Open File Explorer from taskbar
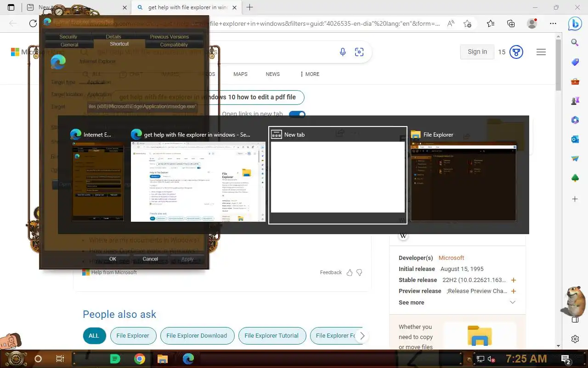Screen dimensions: 588x368 click(x=162, y=359)
